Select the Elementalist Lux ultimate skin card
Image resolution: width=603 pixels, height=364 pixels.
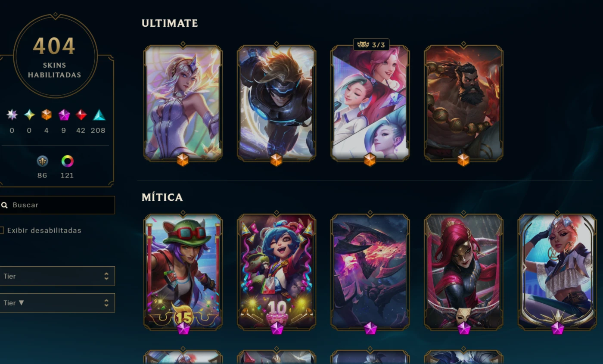[x=183, y=103]
